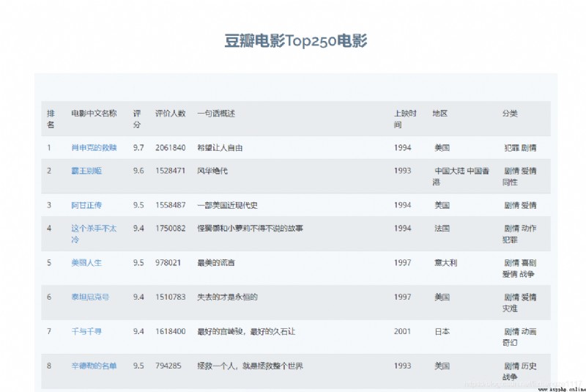Select the rating 9.7 cell
This screenshot has width=586, height=392.
pos(138,147)
